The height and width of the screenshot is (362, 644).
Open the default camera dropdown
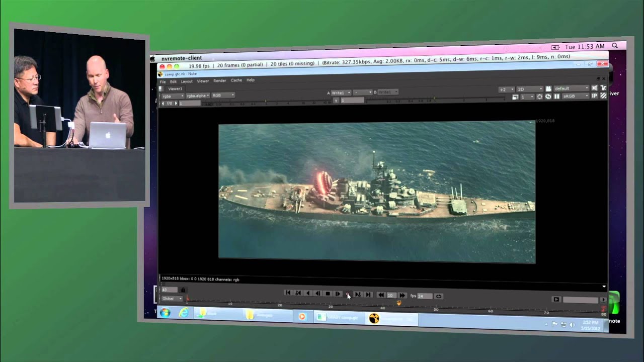coord(571,88)
